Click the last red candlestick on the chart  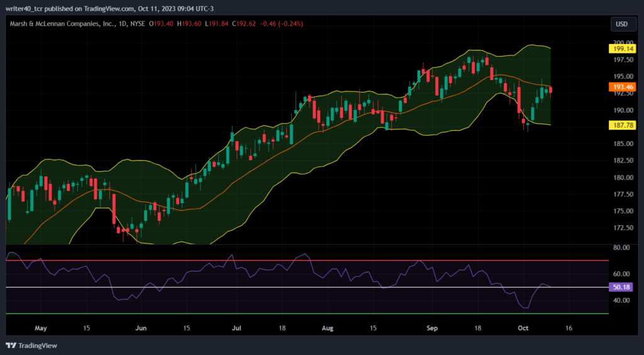[x=551, y=90]
